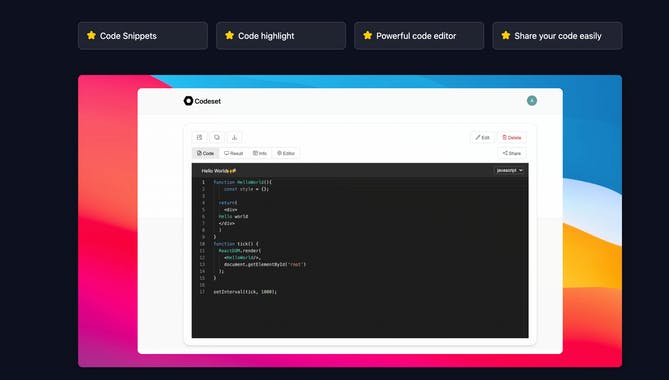Switch to the Code tab
This screenshot has width=669, height=380.
tap(205, 153)
